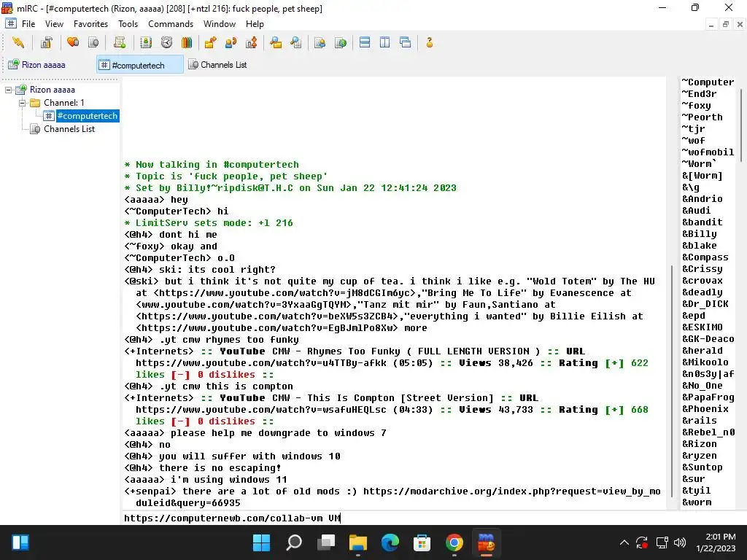Open Microsoft Edge from taskbar
747x560 pixels.
pos(390,542)
